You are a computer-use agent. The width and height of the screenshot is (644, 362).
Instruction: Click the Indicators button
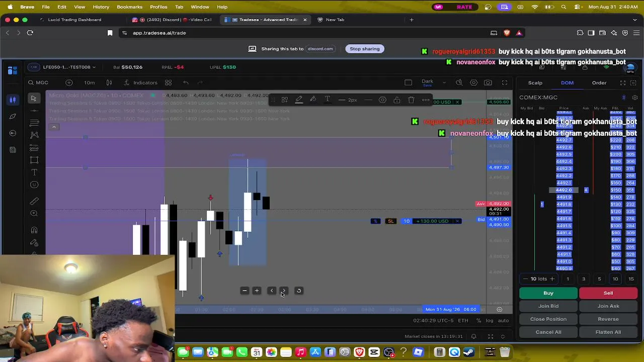(x=141, y=82)
